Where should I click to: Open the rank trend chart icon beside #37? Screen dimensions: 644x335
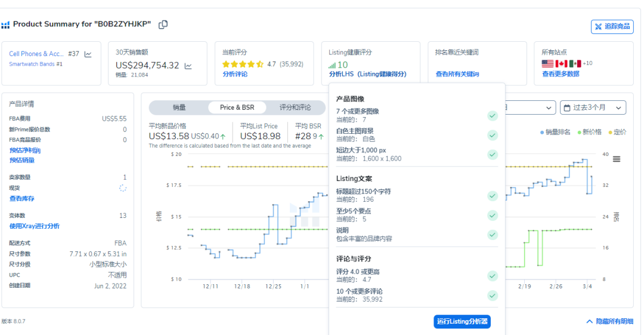click(x=88, y=54)
